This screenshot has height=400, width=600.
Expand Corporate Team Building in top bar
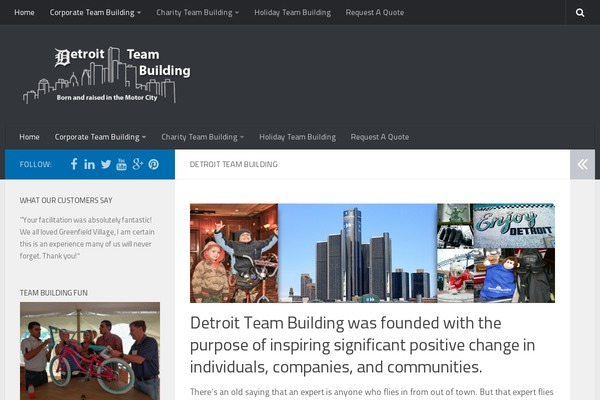pos(95,13)
